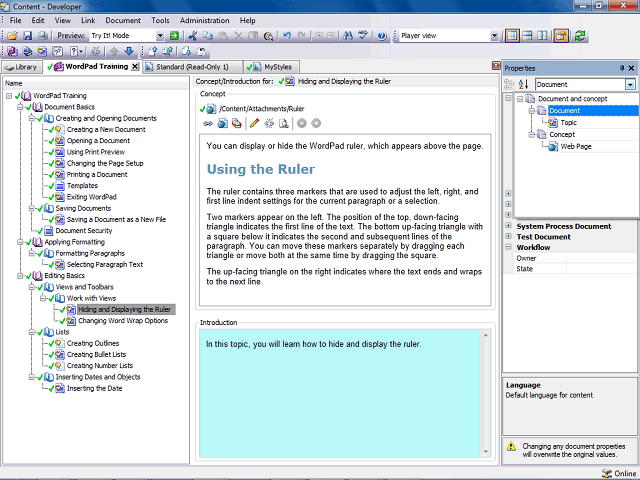Click the Open folder toolbar icon
This screenshot has width=640, height=480.
click(12, 36)
